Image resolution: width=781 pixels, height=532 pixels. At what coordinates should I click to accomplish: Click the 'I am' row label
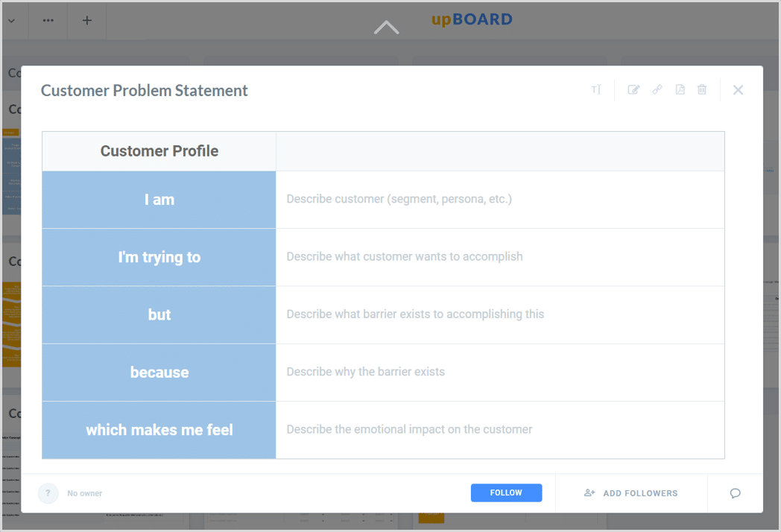[159, 200]
